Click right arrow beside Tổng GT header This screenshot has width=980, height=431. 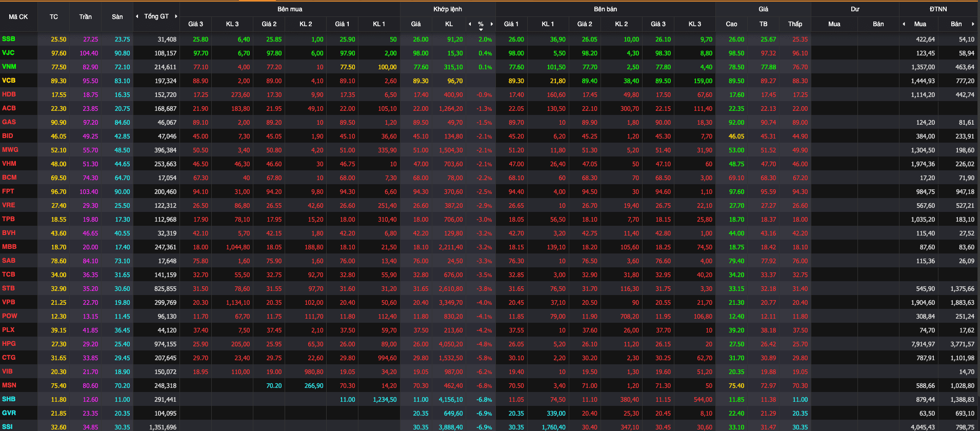(x=176, y=16)
